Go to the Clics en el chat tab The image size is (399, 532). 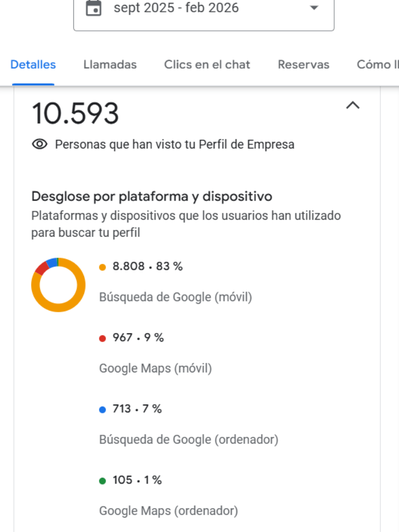(x=207, y=65)
